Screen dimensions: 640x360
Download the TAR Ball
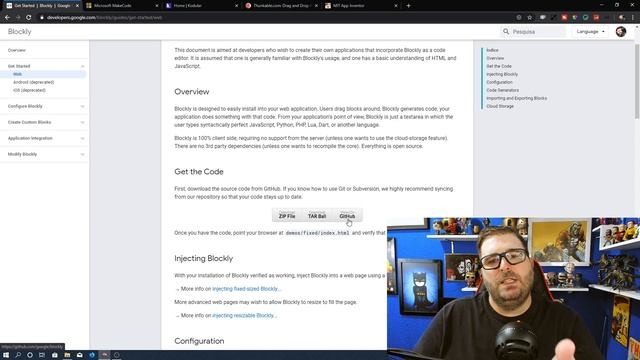click(317, 216)
